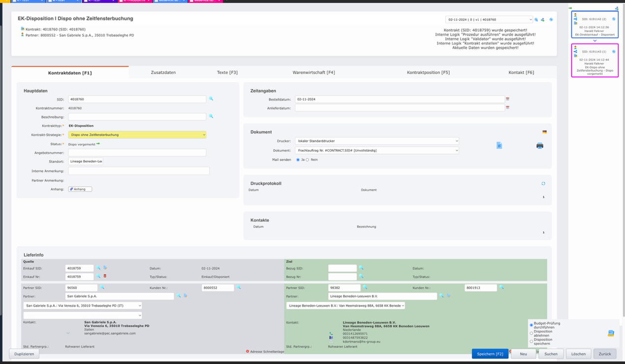
Task: Click into the Angebotsnummer input field
Action: point(137,153)
